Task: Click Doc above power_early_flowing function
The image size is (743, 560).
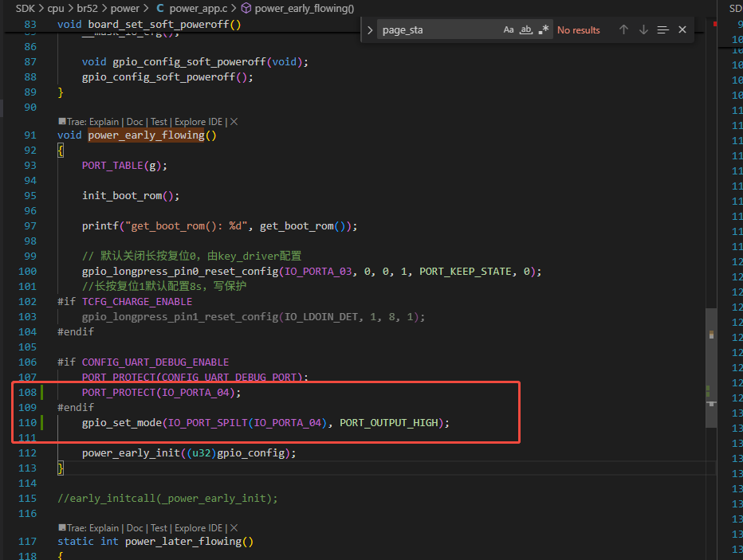Action: click(x=135, y=122)
